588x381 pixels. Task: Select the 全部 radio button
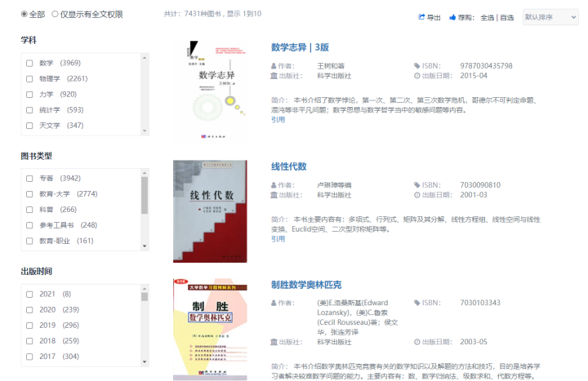point(24,14)
